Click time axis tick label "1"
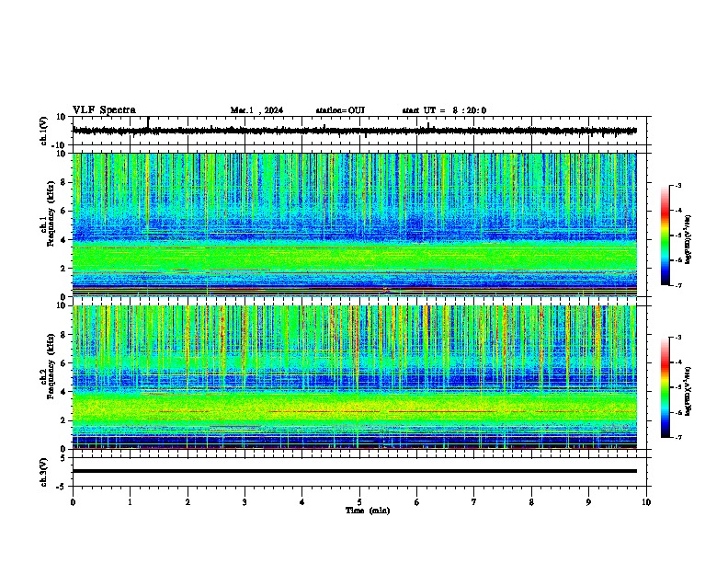The width and height of the screenshot is (728, 563). point(130,502)
